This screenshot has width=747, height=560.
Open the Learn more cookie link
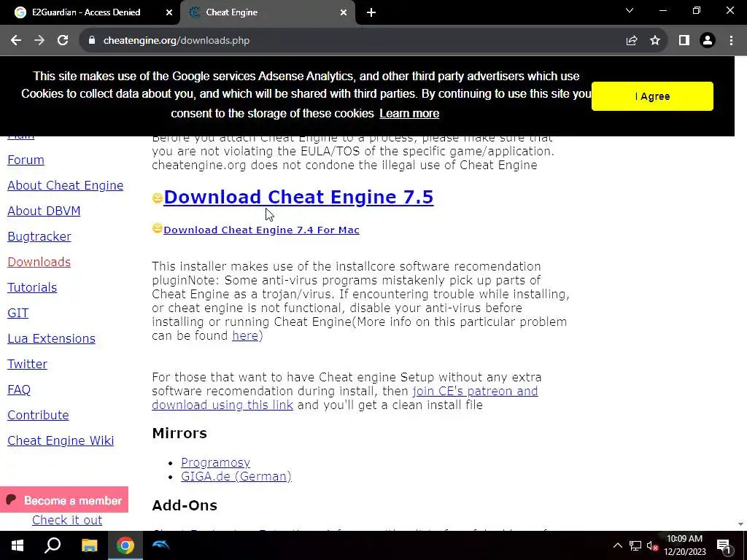[409, 113]
